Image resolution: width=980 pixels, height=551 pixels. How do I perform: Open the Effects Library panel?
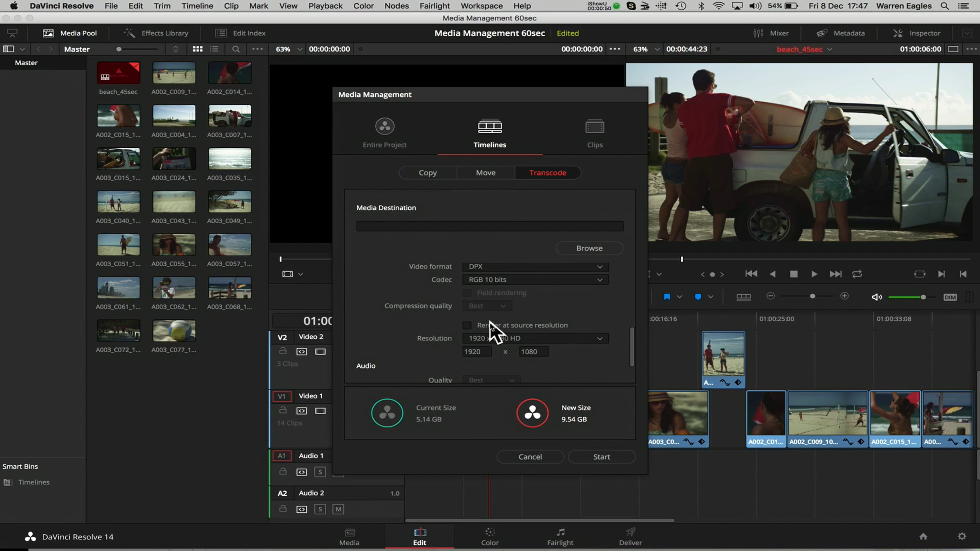(156, 33)
